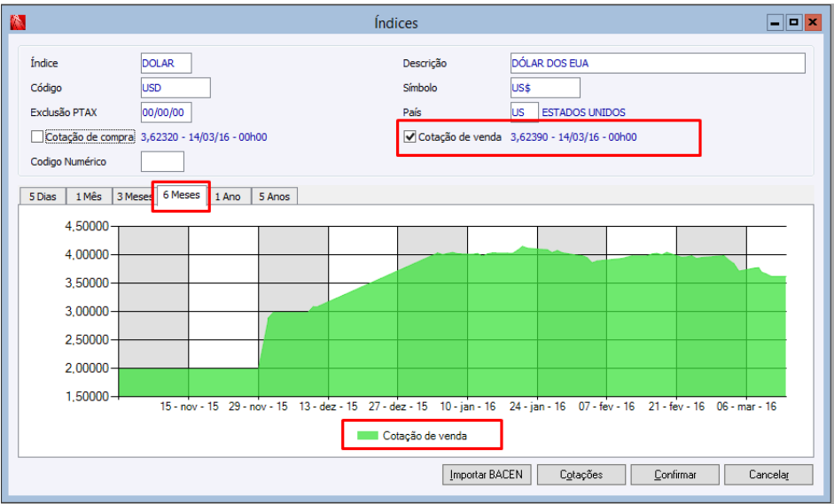
Task: Click the green Cotação de venda legend swatch
Action: coord(367,436)
